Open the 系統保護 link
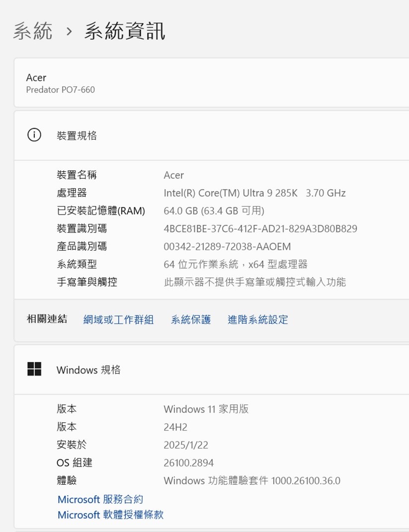 click(x=191, y=319)
